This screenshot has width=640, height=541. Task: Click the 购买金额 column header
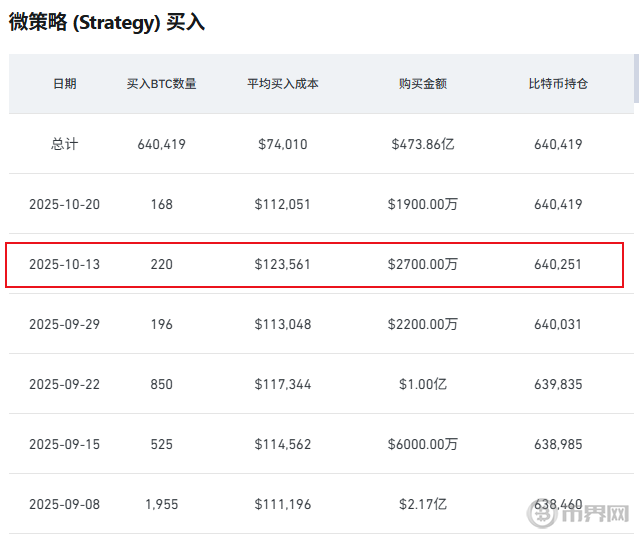tap(423, 84)
